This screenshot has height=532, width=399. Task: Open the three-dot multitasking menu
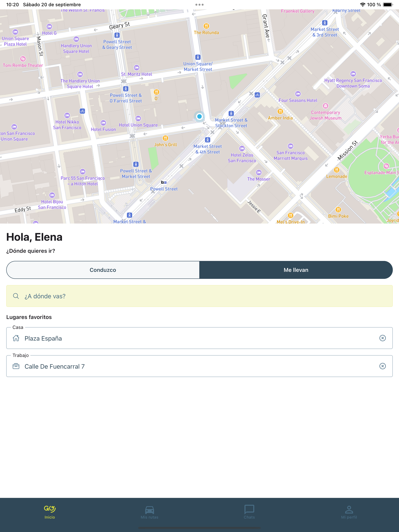pyautogui.click(x=199, y=4)
